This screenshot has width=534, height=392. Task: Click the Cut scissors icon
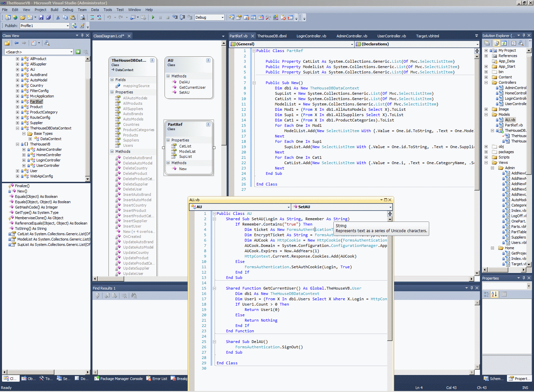pyautogui.click(x=58, y=17)
